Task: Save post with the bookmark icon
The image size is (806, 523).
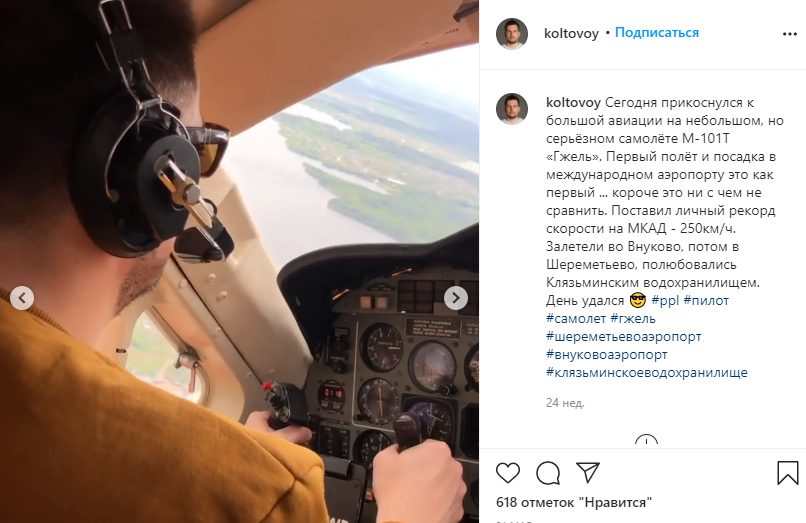Action: [787, 473]
